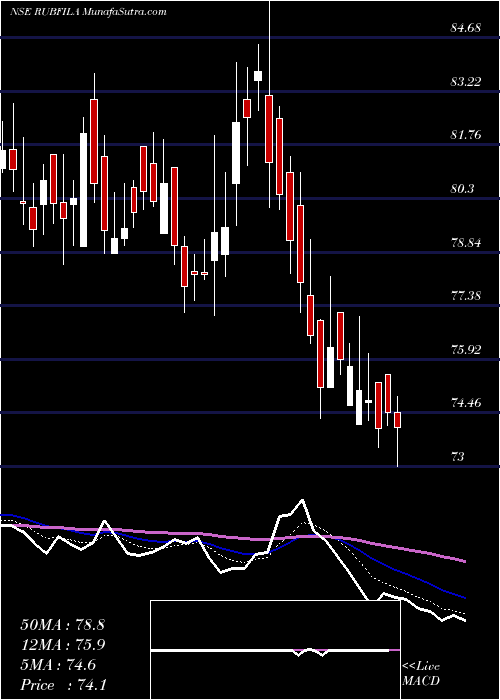Click the 50MA : 78.8 reading
Image resolution: width=500 pixels, height=700 pixels.
point(62,625)
